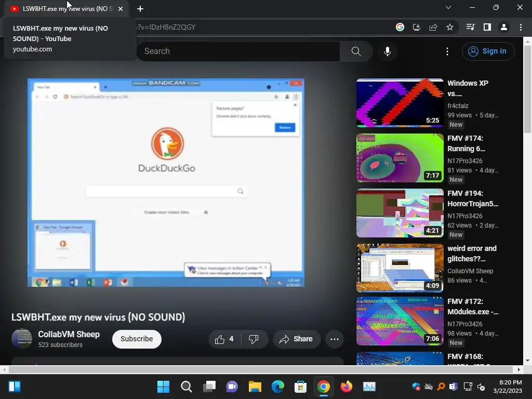532x399 pixels.
Task: Open the clock showing 8:20 PM
Action: (508, 387)
